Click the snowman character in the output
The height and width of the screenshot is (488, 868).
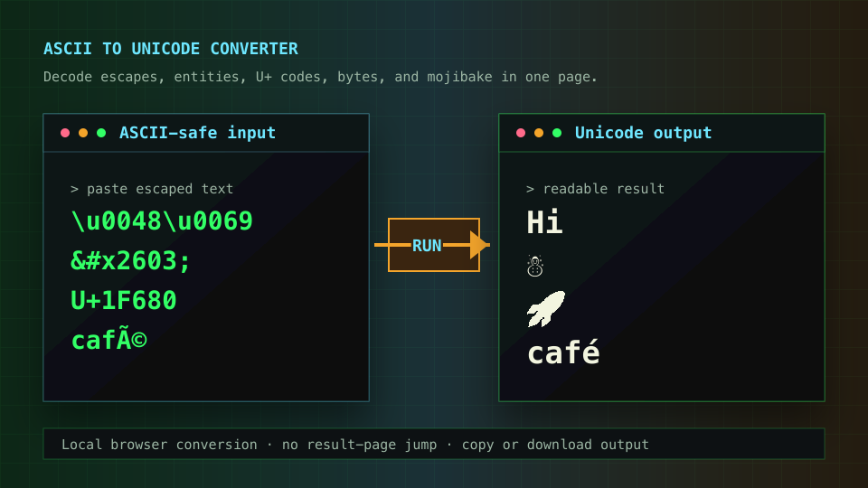534,266
